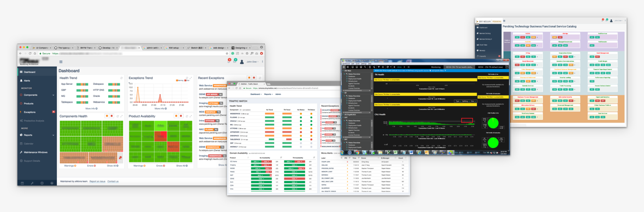Screen dimensions: 644x212
Task: Switch to the 'admin setting' Chrome tab
Action: point(153,48)
